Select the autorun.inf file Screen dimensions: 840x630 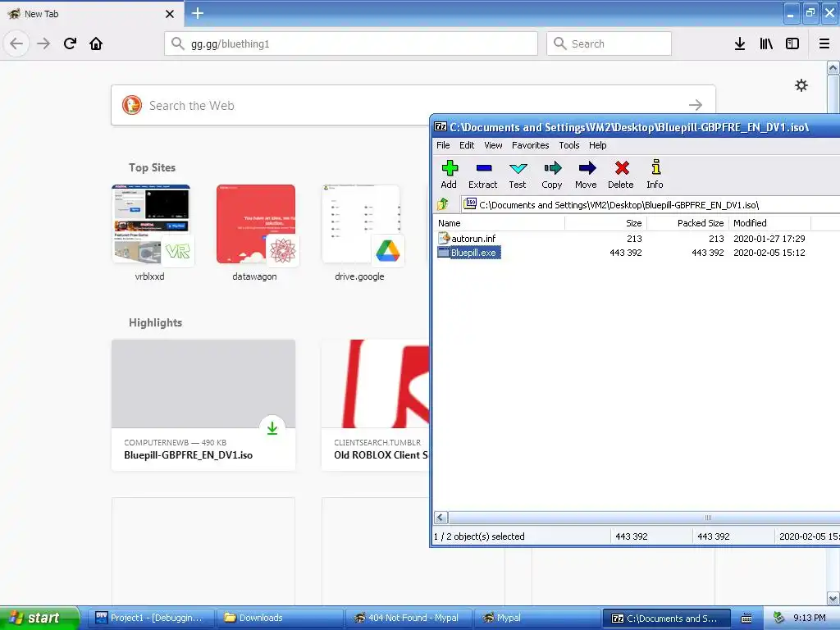pos(467,239)
